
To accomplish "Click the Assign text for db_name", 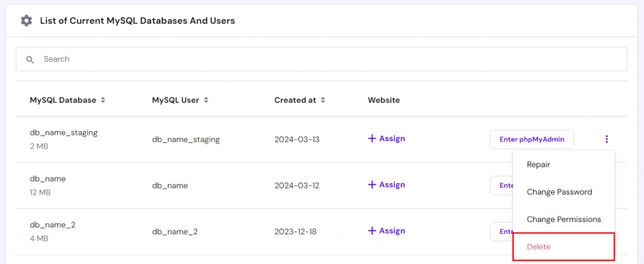I will tap(392, 185).
